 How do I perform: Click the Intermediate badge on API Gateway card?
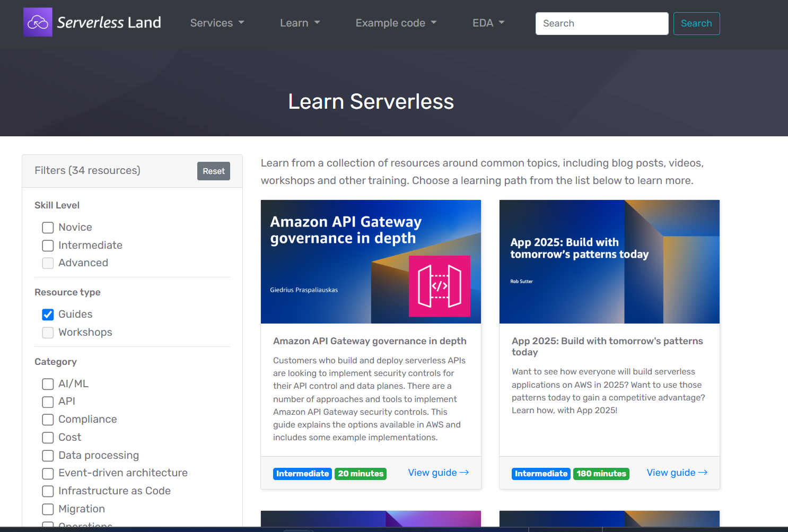point(302,474)
